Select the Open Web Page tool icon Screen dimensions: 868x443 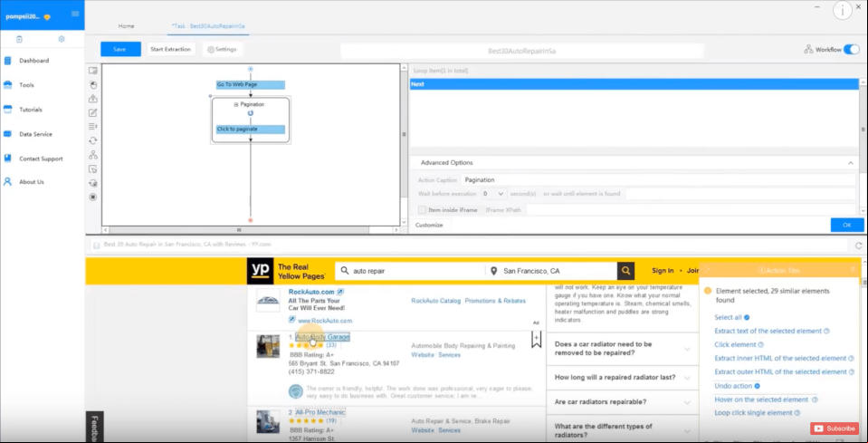[x=93, y=71]
